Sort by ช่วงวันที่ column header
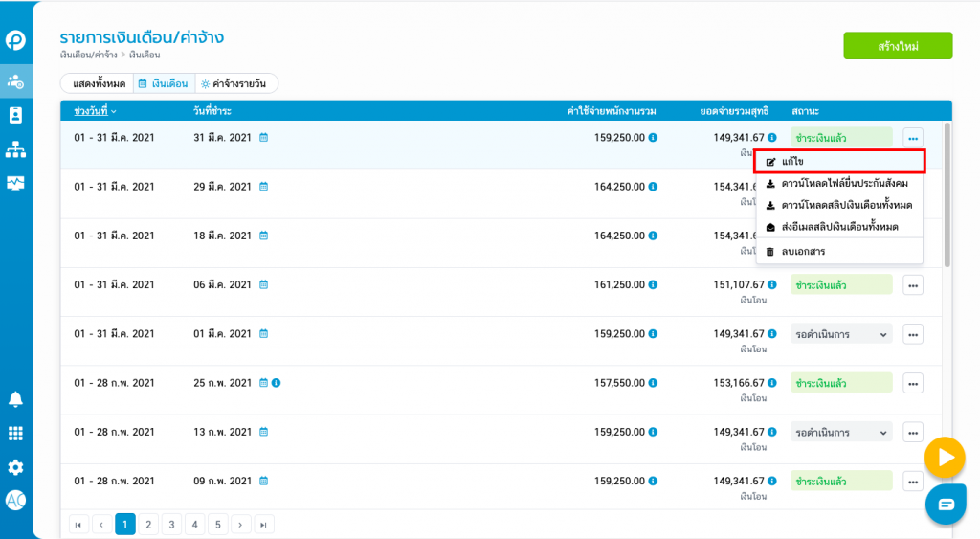 point(95,111)
